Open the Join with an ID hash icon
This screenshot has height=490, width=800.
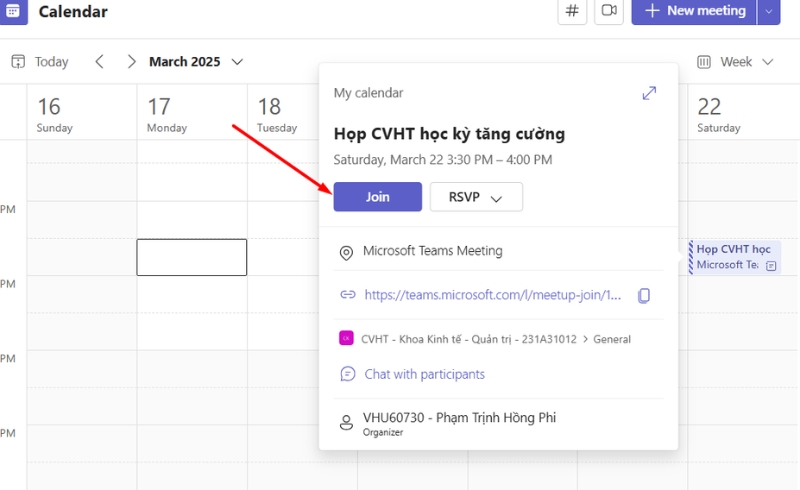click(x=572, y=11)
